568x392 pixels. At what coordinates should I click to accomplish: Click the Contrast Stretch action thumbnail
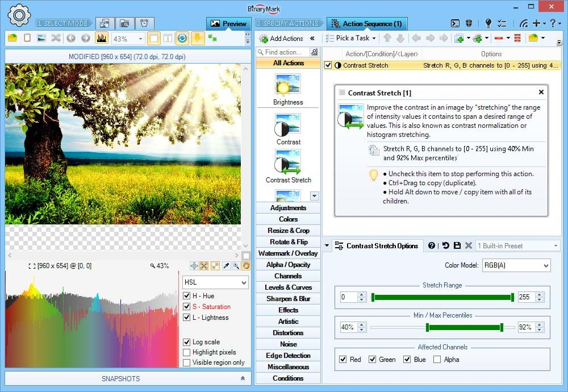288,162
